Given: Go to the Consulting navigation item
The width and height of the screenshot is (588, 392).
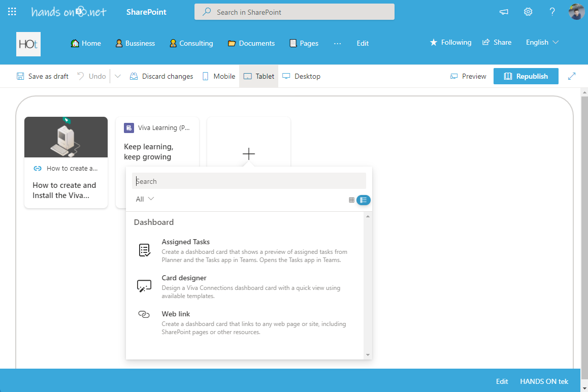Looking at the screenshot, I should click(x=191, y=43).
